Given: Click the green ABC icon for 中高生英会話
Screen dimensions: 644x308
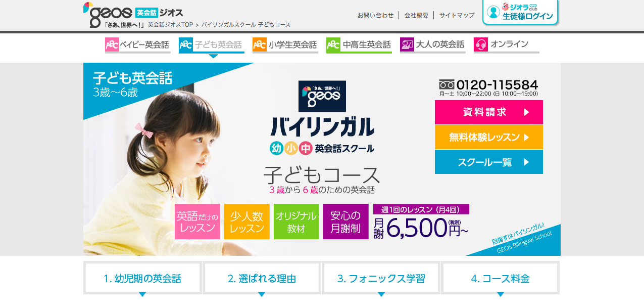Looking at the screenshot, I should coord(333,45).
